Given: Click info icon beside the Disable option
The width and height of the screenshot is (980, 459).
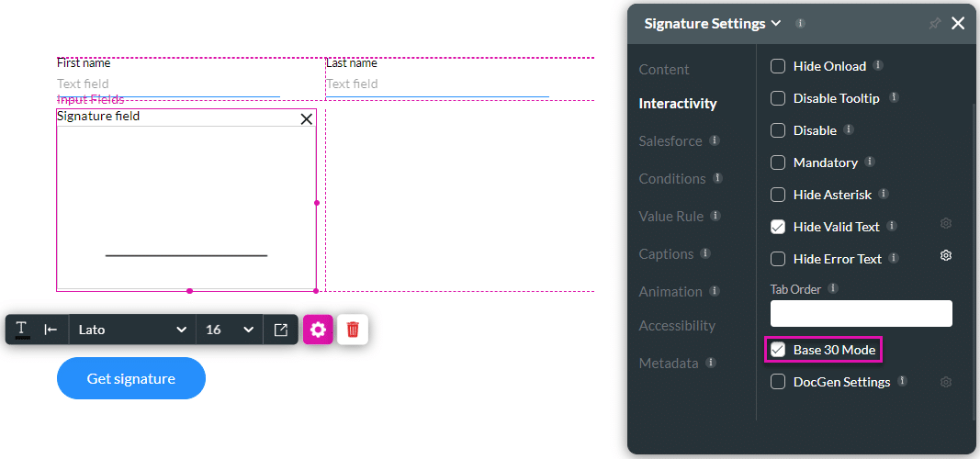Looking at the screenshot, I should (x=848, y=129).
